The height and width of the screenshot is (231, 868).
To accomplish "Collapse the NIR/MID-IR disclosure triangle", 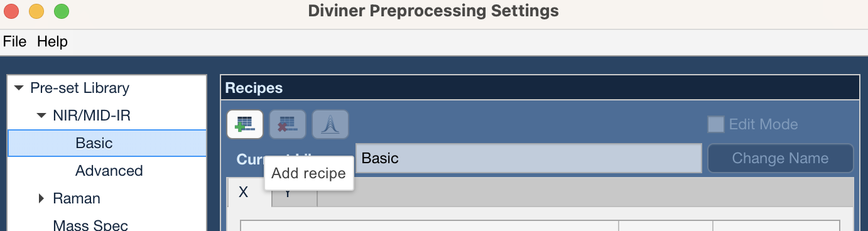I will click(x=41, y=115).
